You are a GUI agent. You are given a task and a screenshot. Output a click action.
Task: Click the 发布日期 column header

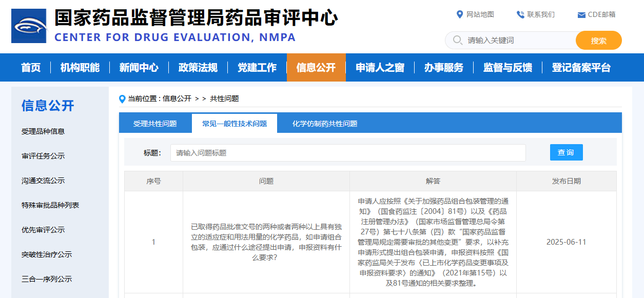[x=567, y=181]
